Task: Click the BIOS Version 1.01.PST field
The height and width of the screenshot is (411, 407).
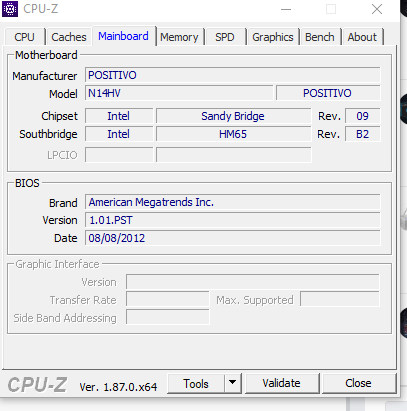Action: (x=233, y=220)
